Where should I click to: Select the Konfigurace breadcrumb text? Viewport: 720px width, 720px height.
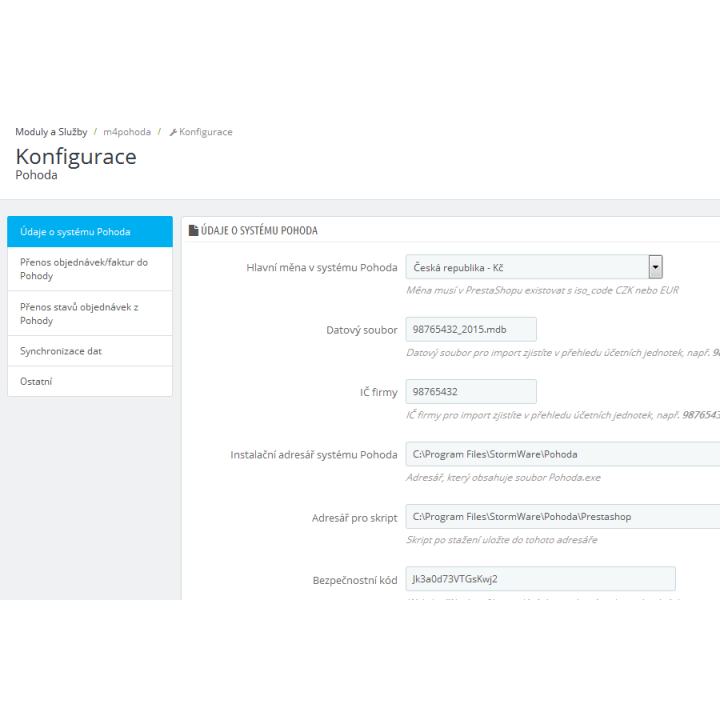point(205,132)
